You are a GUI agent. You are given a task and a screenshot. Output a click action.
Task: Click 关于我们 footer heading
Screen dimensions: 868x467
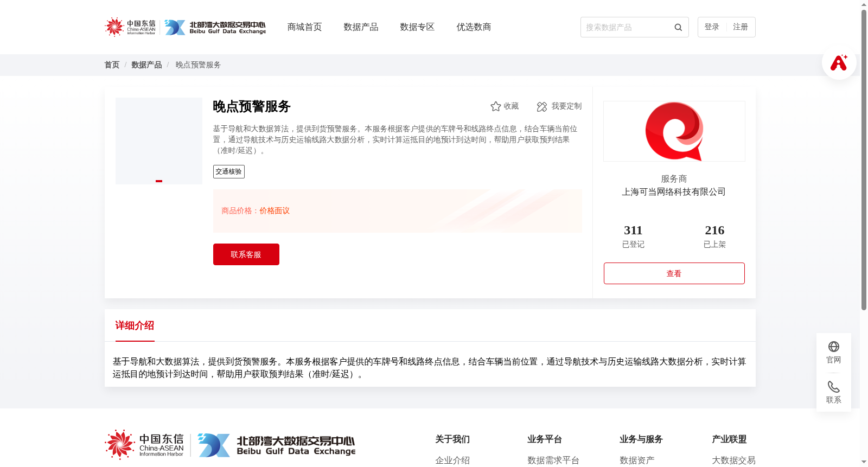coord(452,439)
